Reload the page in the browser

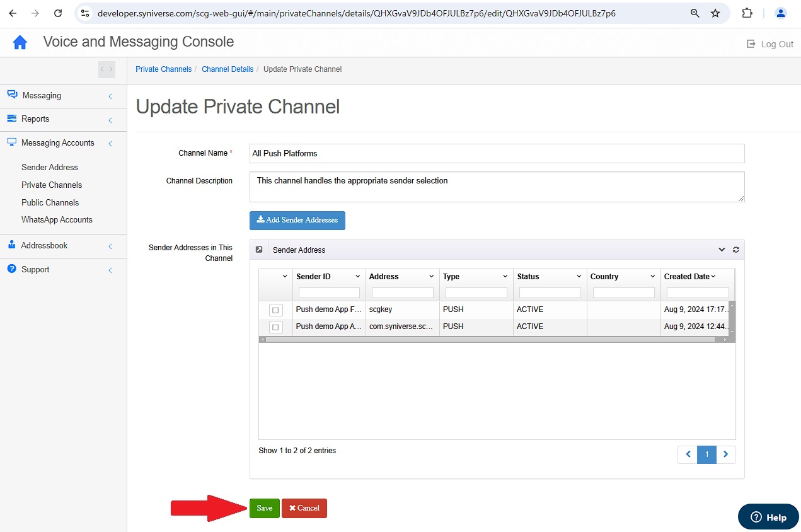58,13
